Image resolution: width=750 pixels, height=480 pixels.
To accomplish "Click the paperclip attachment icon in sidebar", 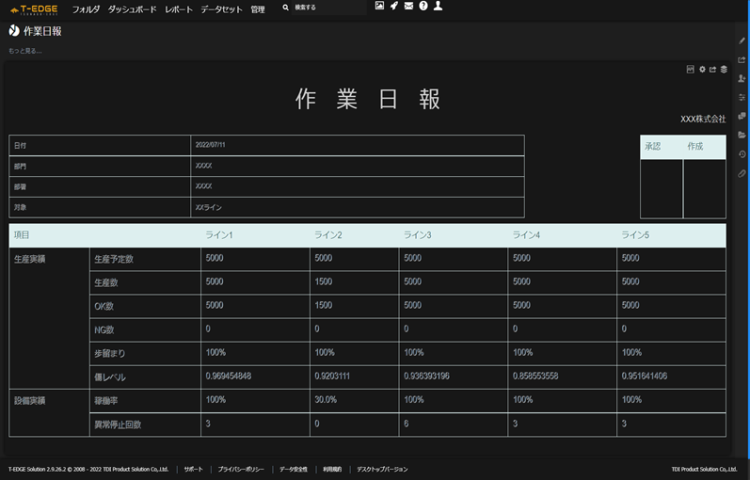I will tap(741, 173).
